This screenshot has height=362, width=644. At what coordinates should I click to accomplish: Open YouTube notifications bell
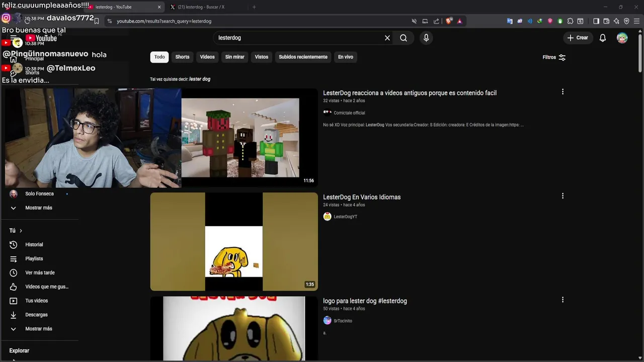pos(603,38)
